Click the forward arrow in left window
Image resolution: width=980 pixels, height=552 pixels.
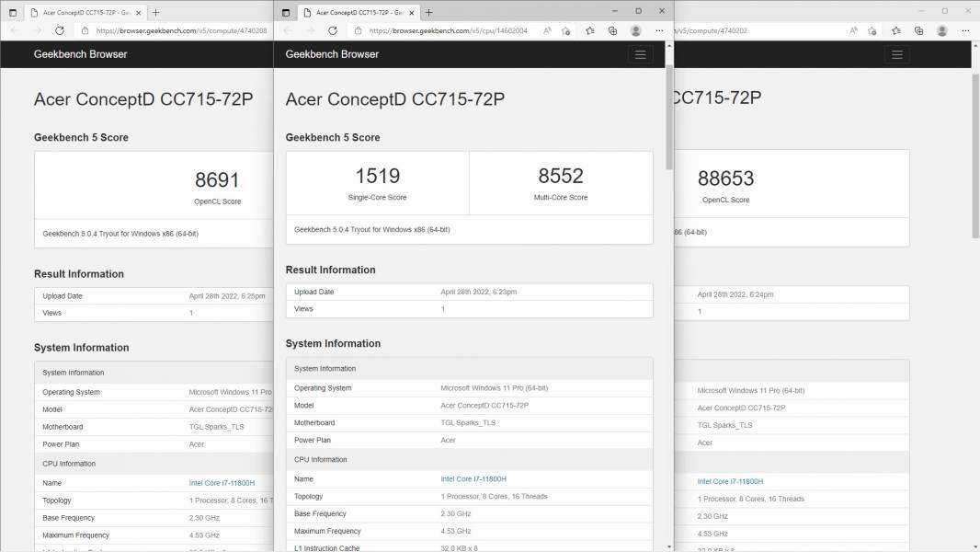click(37, 30)
